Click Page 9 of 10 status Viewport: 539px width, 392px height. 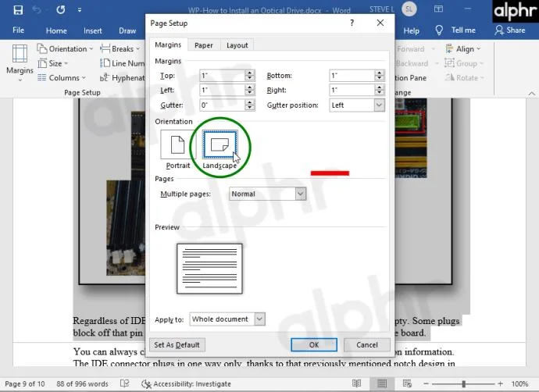(25, 383)
